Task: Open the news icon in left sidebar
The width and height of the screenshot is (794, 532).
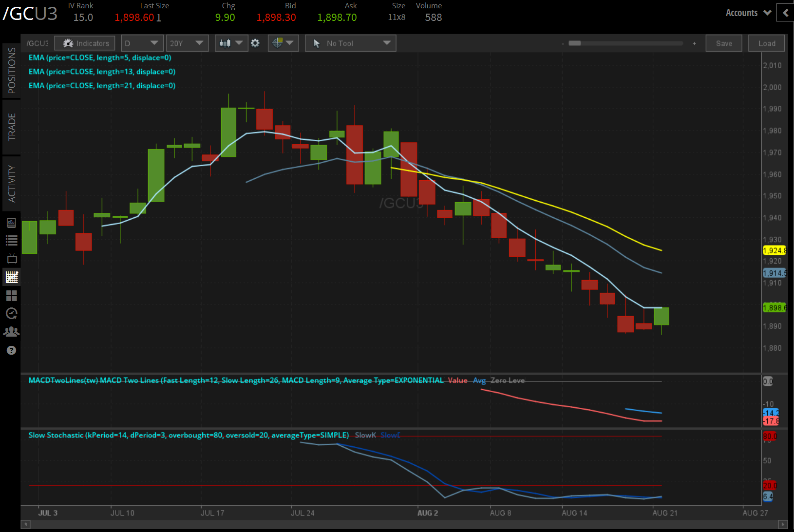Action: [12, 223]
